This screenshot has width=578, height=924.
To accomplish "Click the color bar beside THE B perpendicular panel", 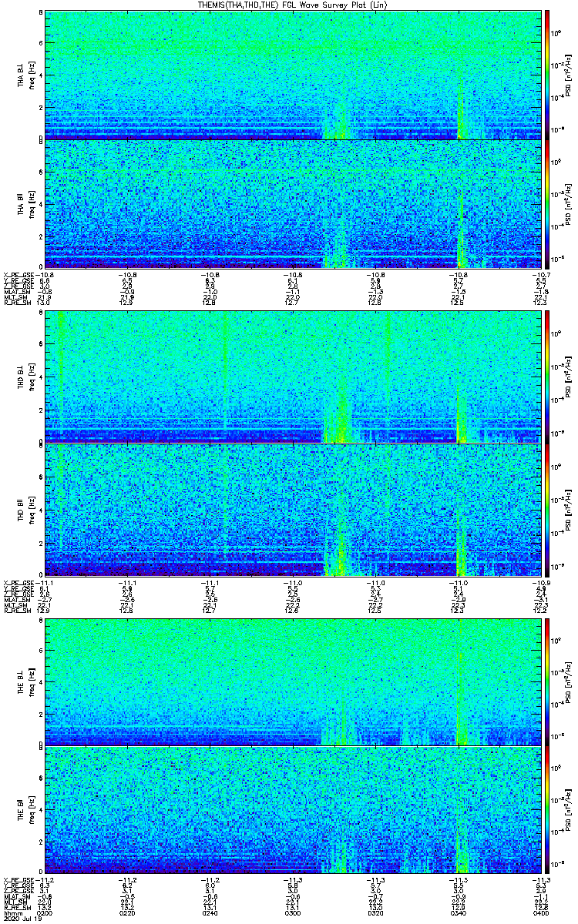I will tap(548, 681).
